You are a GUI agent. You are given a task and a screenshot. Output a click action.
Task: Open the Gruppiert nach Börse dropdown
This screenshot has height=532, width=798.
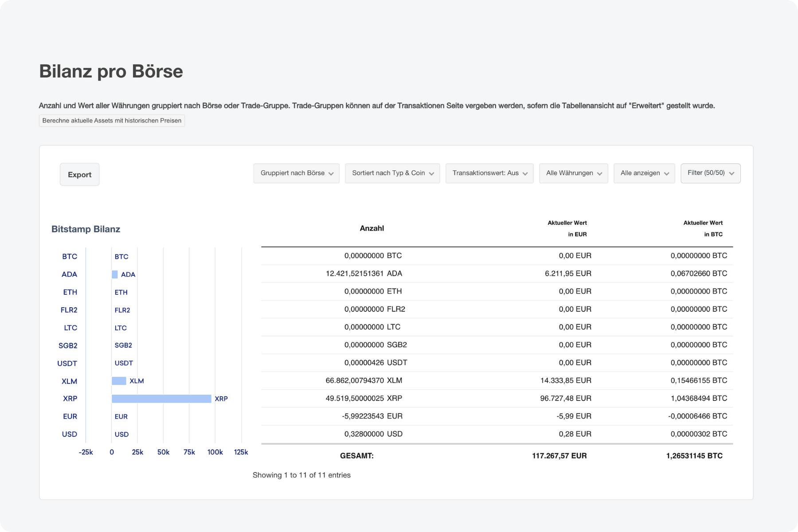[x=297, y=173]
